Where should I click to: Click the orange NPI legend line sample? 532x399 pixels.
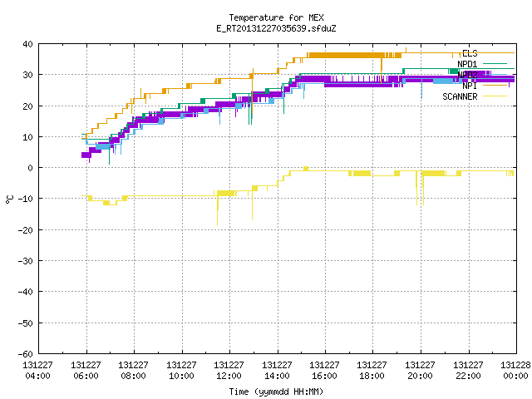coord(495,85)
